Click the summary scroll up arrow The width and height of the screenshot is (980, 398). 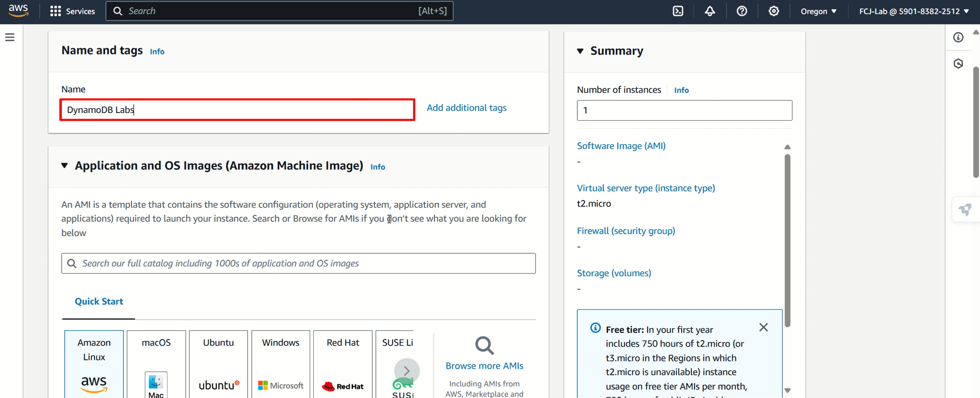pos(787,147)
